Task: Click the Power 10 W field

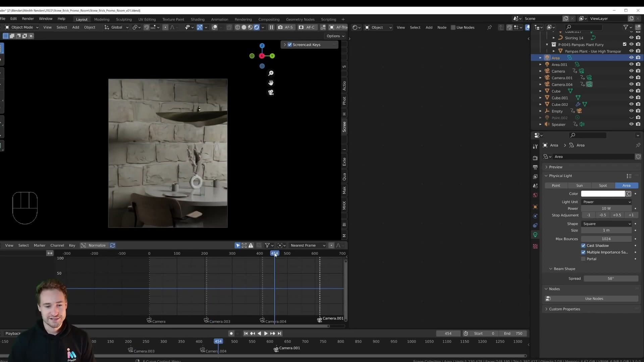Action: tap(606, 208)
